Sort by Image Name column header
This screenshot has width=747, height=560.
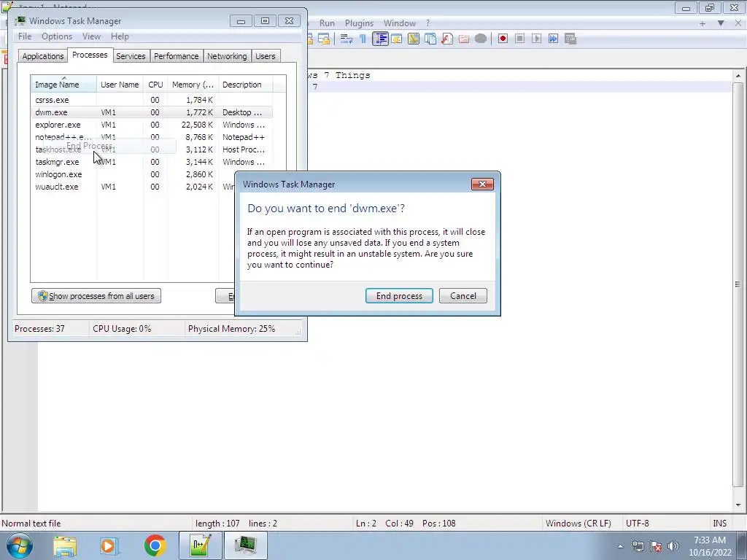pyautogui.click(x=64, y=85)
